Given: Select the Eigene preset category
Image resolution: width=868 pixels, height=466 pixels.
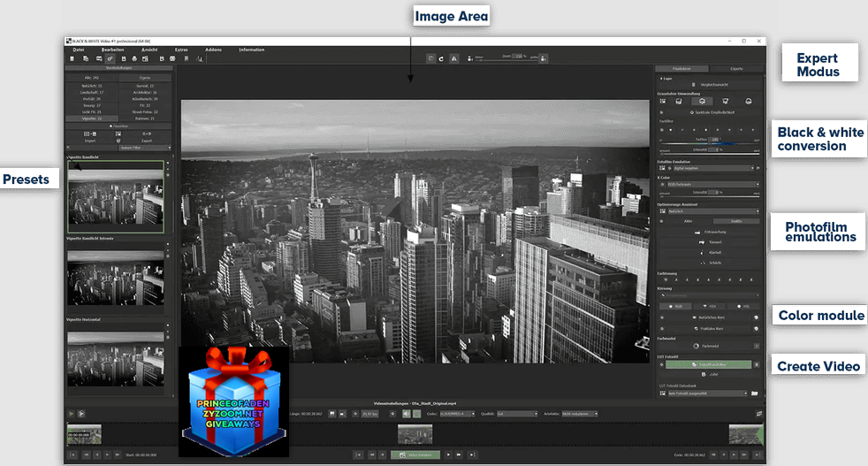Looking at the screenshot, I should (x=145, y=78).
